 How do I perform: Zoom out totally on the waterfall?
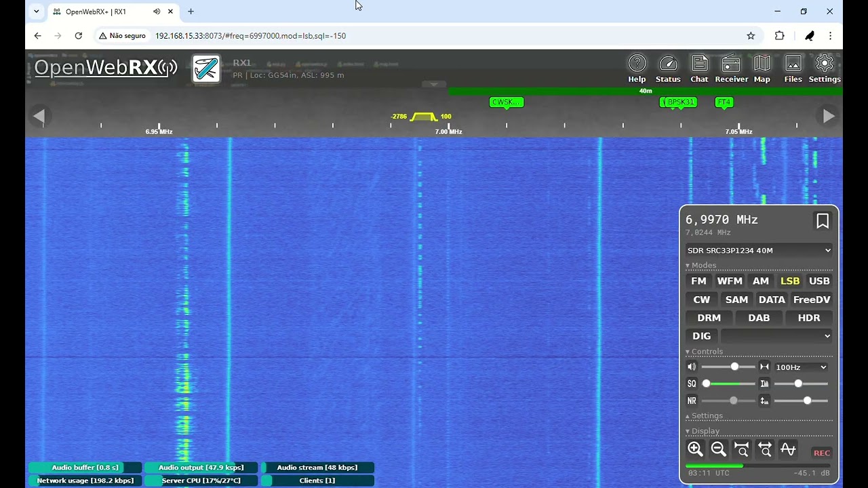(x=765, y=449)
